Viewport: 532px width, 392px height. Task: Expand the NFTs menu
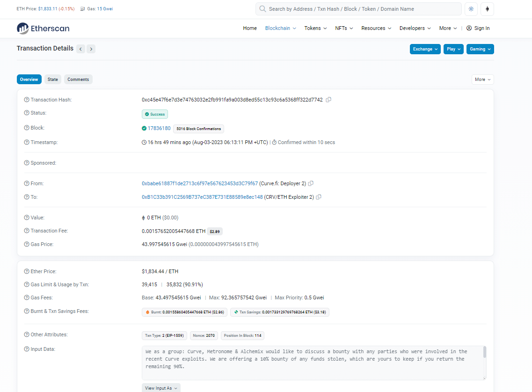point(344,28)
